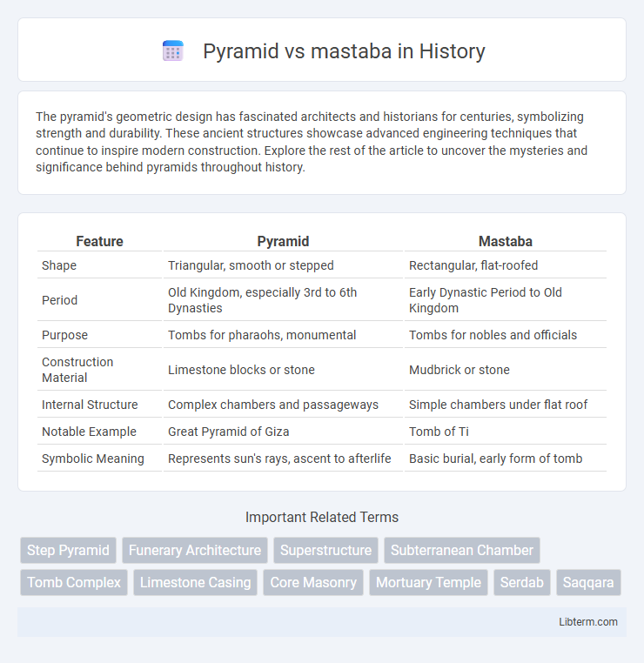The image size is (644, 663).
Task: Select 'Triangular, smooth or stepped' cell
Action: pos(283,265)
